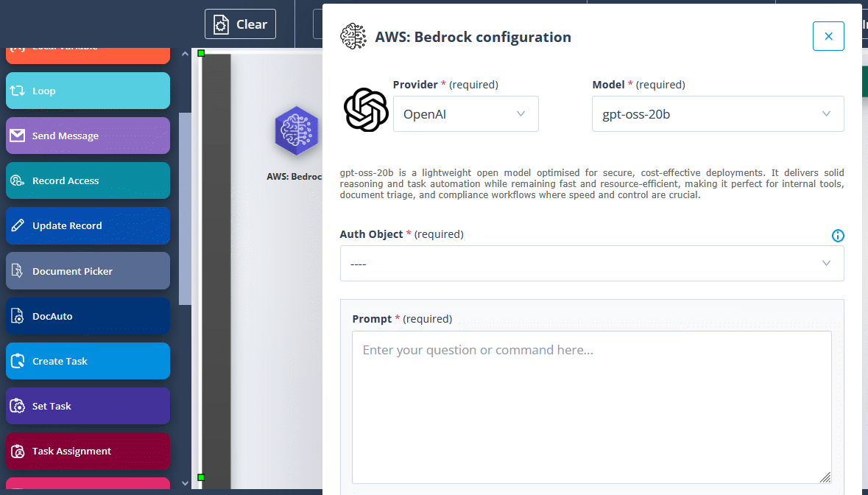Add the Create Task block

(88, 361)
